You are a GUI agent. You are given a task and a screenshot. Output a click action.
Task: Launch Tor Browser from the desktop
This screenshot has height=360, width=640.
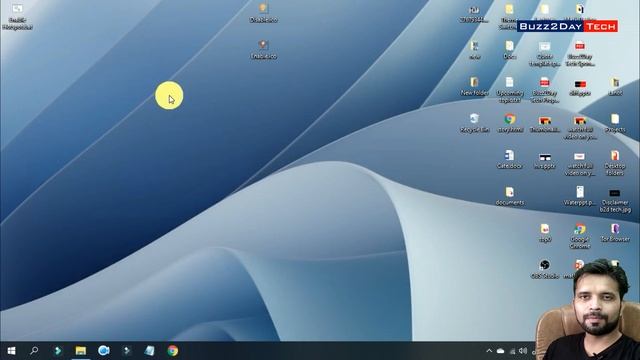615,233
